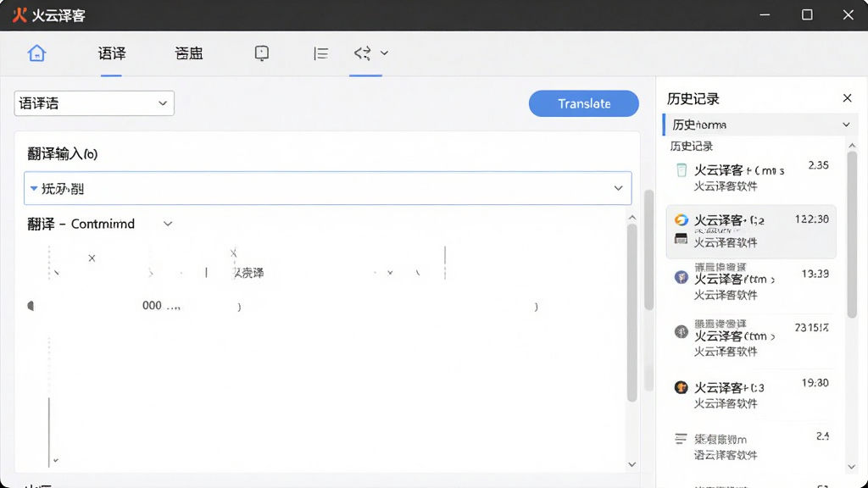Close the 历史记录 history panel
Viewport: 868px width, 488px height.
[847, 98]
